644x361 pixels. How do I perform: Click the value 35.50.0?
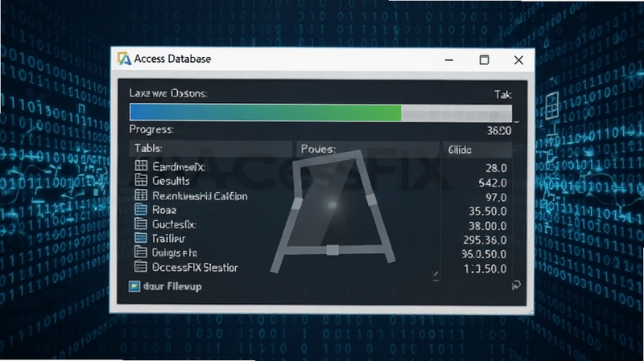(488, 211)
